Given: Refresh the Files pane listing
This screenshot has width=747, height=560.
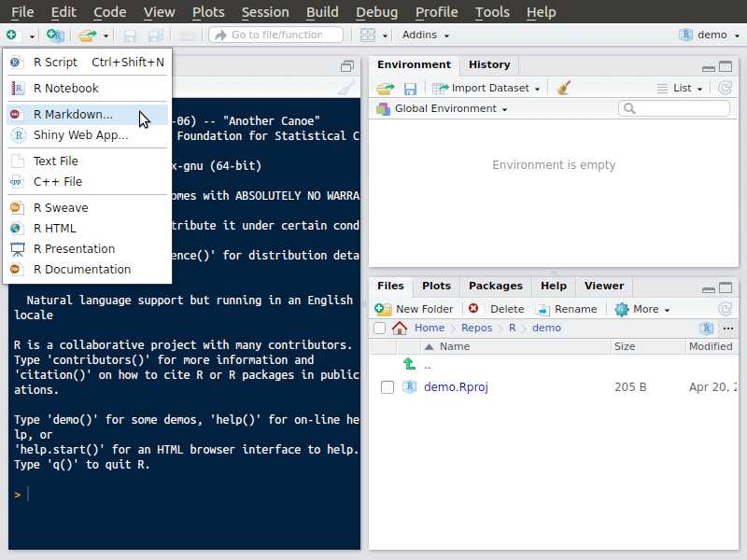Looking at the screenshot, I should pos(725,310).
